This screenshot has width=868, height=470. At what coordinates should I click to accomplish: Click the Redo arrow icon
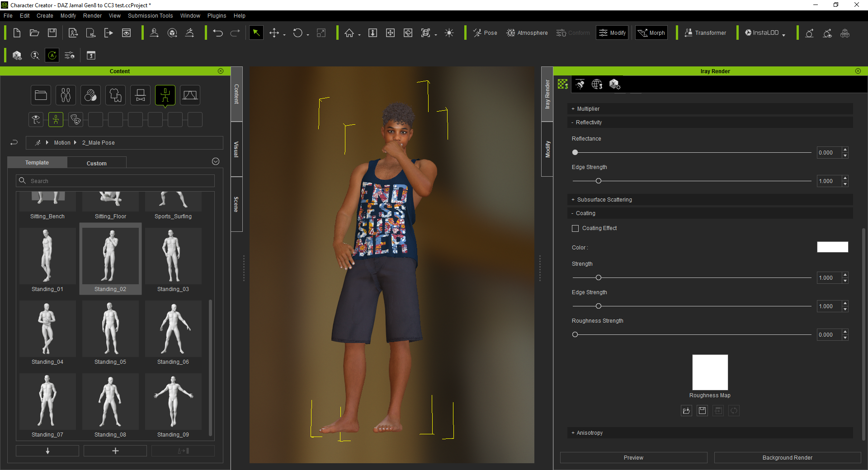[x=235, y=33]
